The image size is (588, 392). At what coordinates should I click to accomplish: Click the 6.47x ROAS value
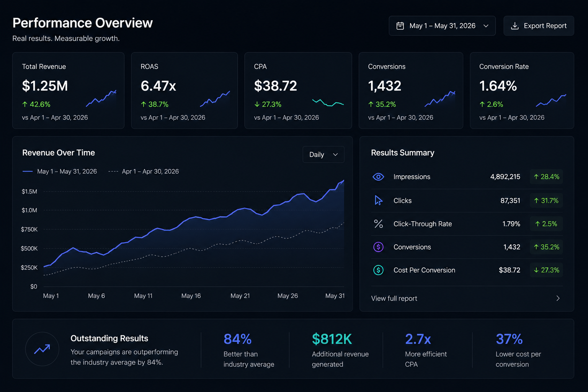158,86
